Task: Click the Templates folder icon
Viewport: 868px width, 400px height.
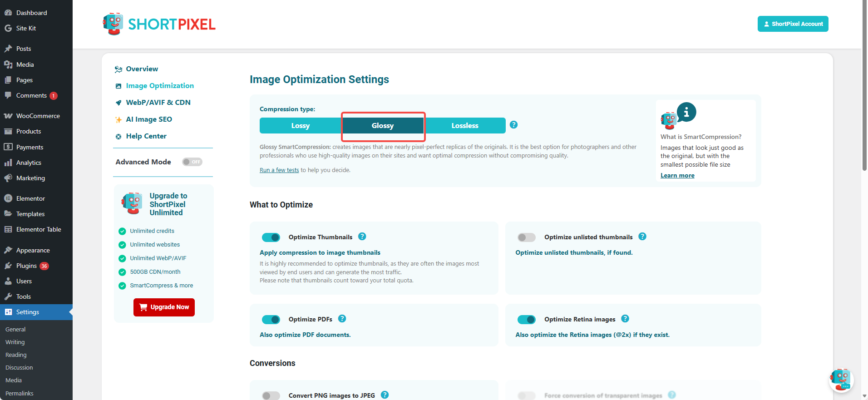Action: click(8, 214)
